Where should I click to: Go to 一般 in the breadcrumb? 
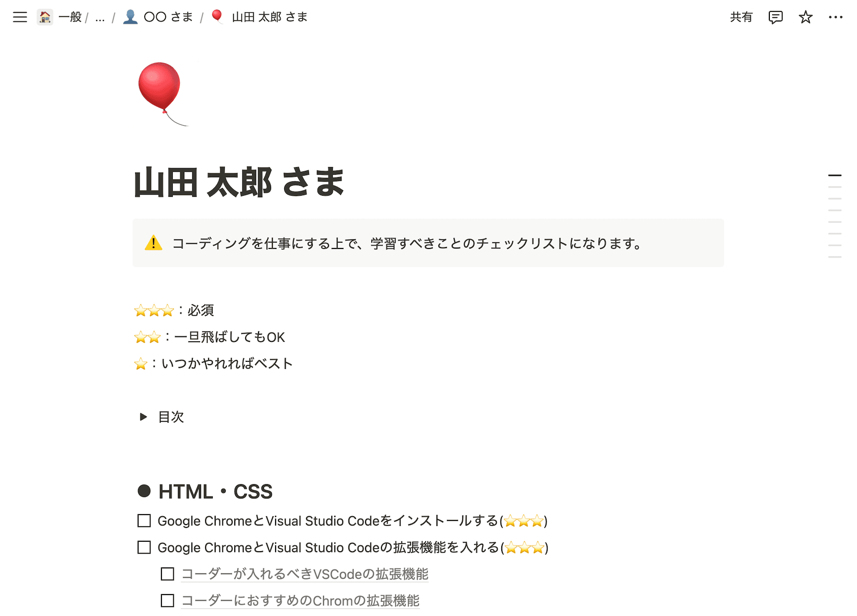(70, 18)
